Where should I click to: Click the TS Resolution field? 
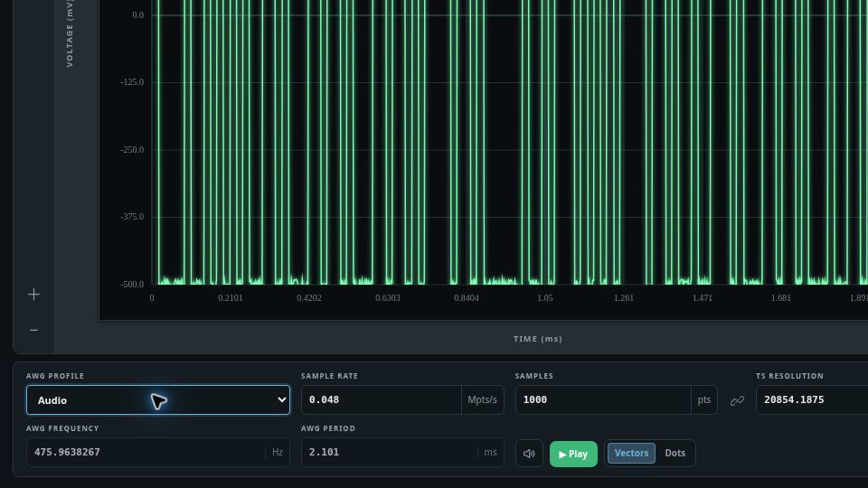[812, 400]
